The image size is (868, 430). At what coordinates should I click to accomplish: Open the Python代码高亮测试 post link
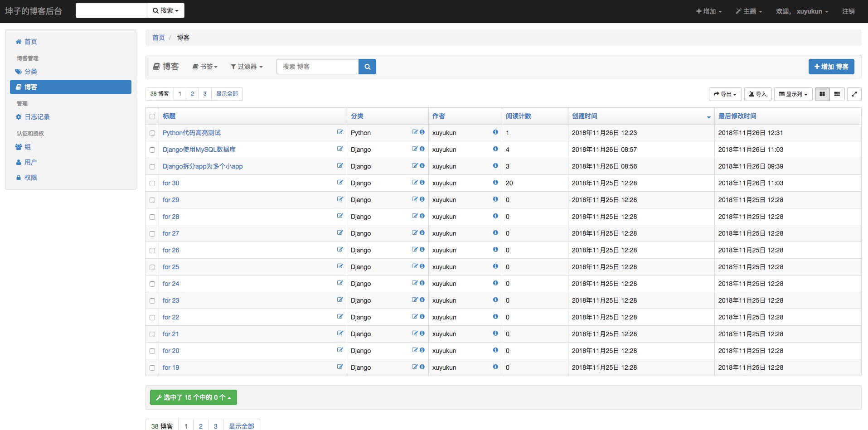tap(192, 133)
